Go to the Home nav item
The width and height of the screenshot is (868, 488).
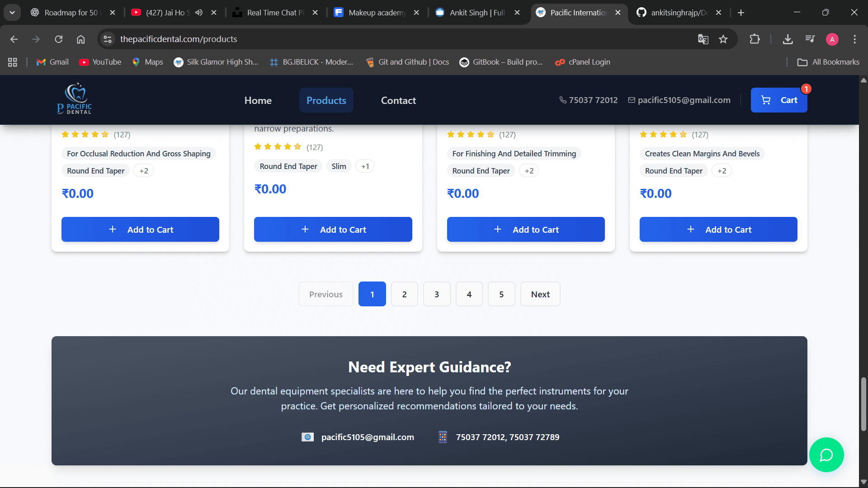click(x=258, y=100)
